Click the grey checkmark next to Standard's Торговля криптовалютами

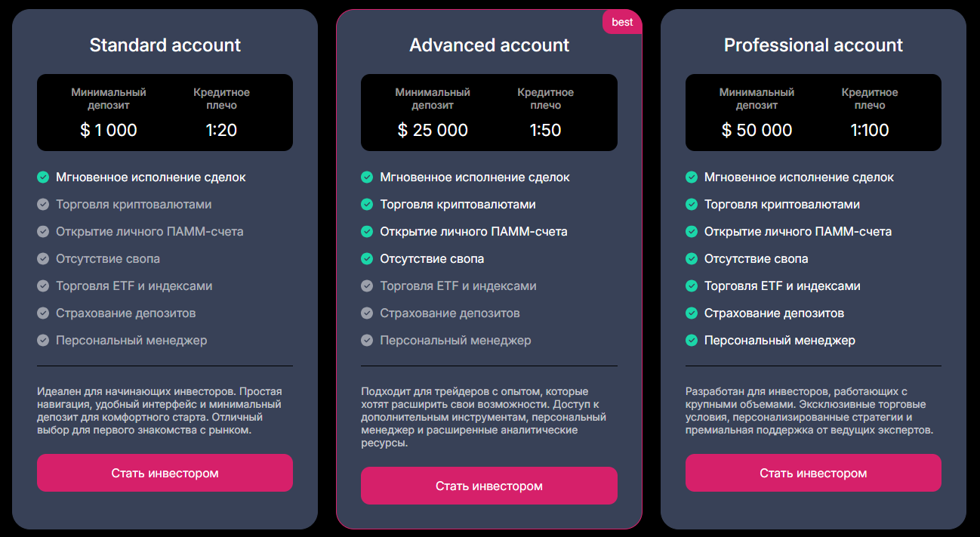coord(43,205)
